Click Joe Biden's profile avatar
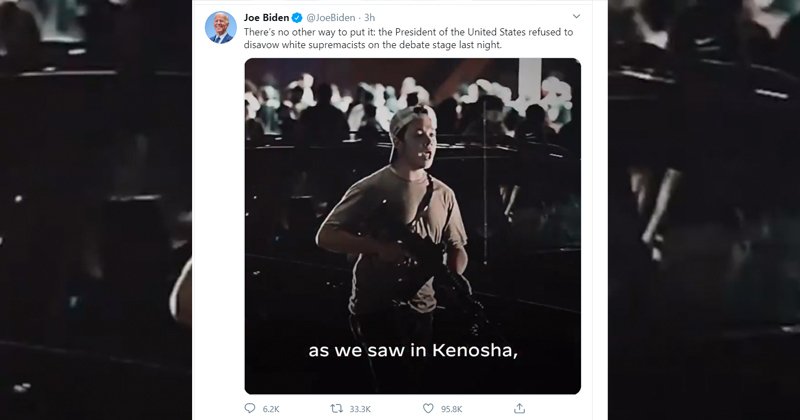The image size is (800, 420). (221, 27)
